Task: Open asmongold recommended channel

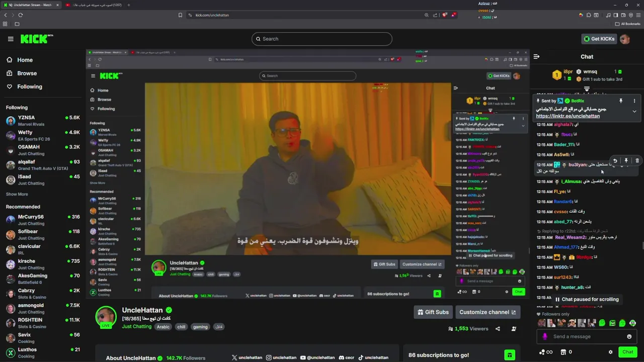Action: pos(43,308)
